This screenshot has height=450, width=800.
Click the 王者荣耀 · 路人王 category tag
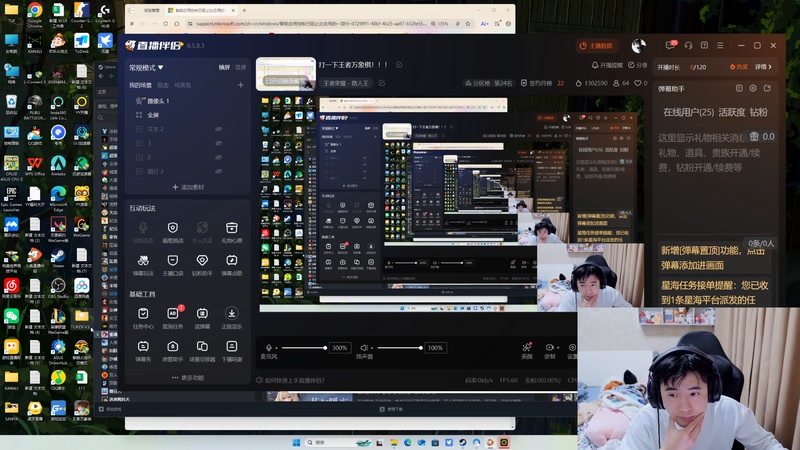(x=346, y=83)
